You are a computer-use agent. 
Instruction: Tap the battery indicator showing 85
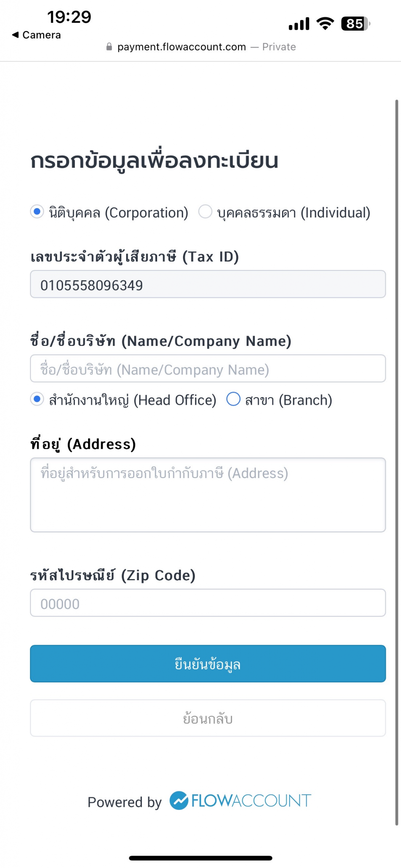coord(355,24)
